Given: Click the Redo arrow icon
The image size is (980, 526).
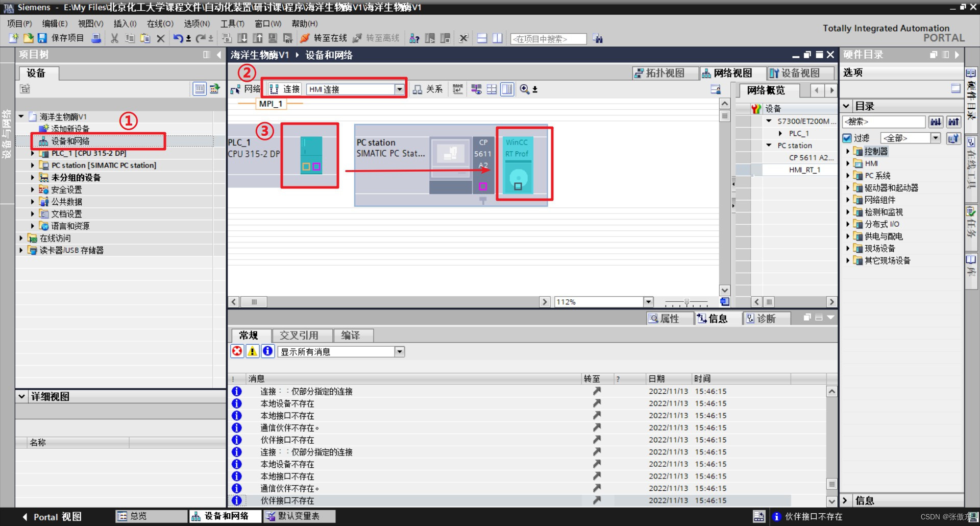Looking at the screenshot, I should [201, 38].
